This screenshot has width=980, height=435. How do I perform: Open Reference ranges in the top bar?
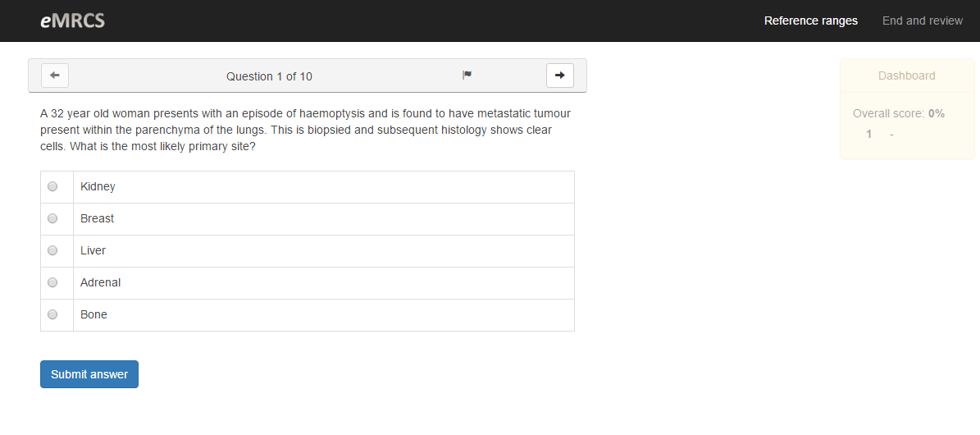[810, 21]
